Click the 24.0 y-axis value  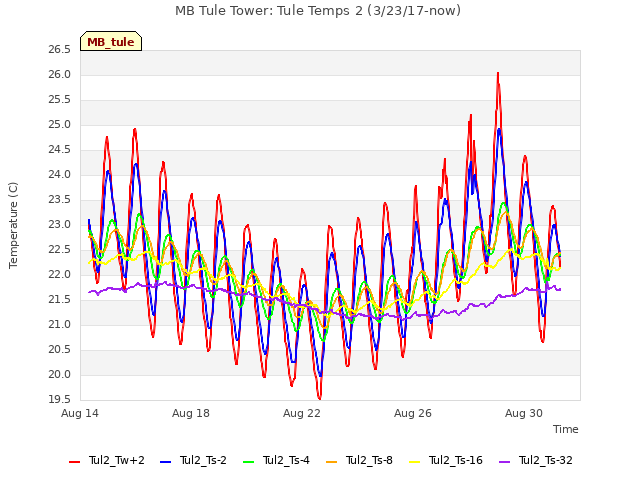(x=60, y=175)
